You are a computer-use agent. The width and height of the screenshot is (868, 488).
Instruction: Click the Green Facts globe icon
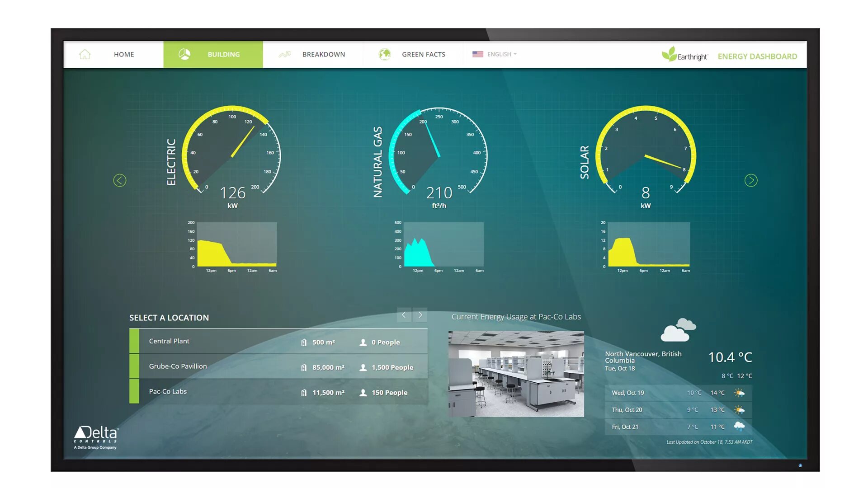point(385,54)
